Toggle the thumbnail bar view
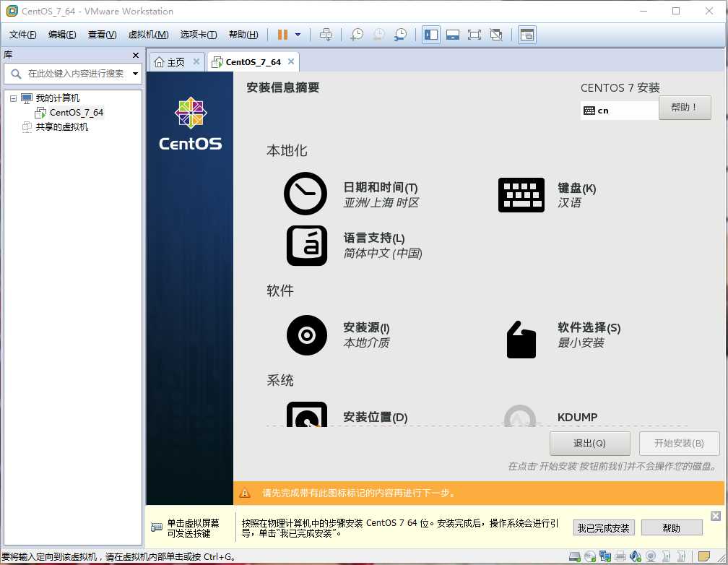Screen dimensions: 728x565 tap(453, 35)
